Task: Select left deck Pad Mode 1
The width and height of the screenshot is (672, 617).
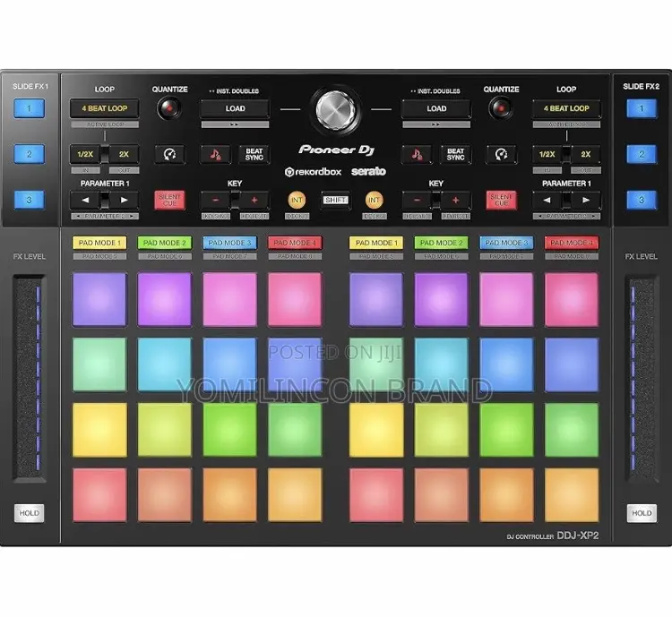Action: click(99, 243)
